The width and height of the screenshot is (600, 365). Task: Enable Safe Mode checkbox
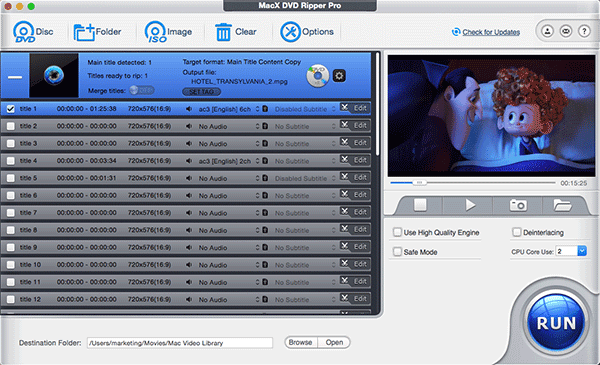[398, 252]
